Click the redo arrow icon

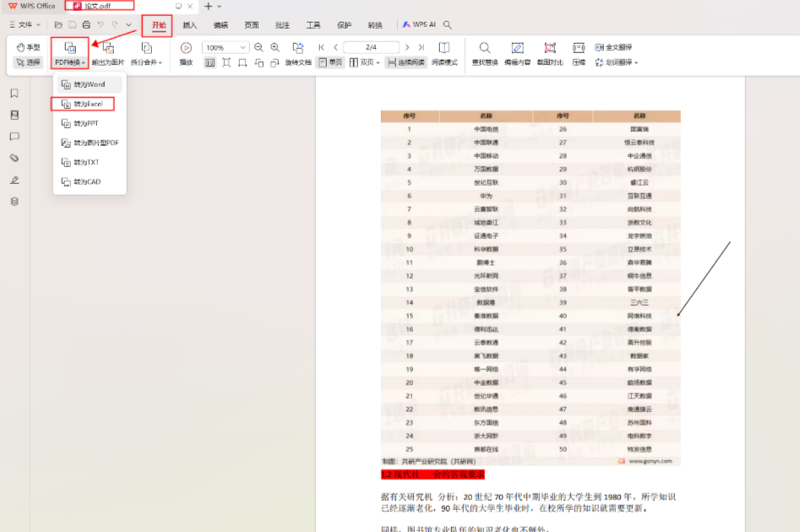115,24
